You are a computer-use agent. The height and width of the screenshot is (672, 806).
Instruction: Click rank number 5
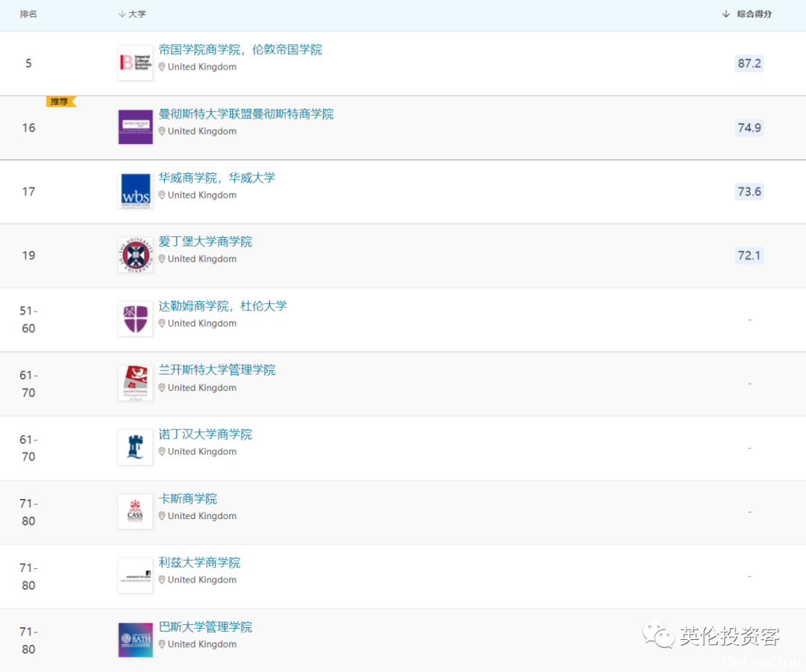pos(29,63)
